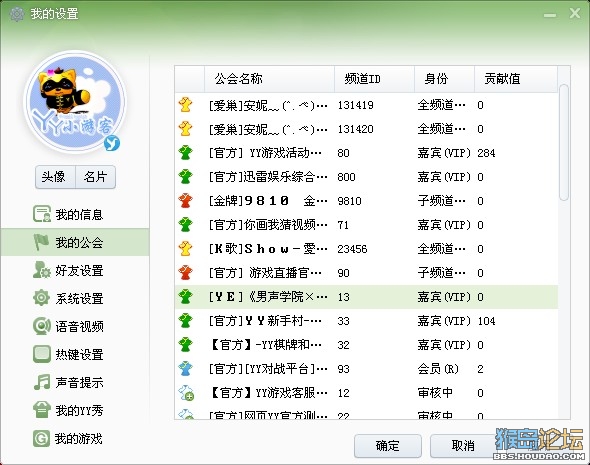This screenshot has width=590, height=465.
Task: Select 我的公会 in sidebar
Action: click(x=75, y=242)
